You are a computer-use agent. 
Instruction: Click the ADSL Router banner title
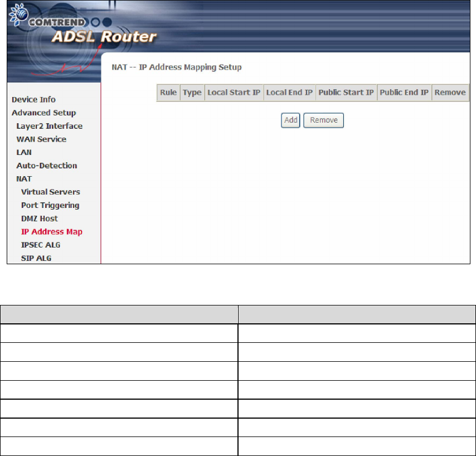104,37
